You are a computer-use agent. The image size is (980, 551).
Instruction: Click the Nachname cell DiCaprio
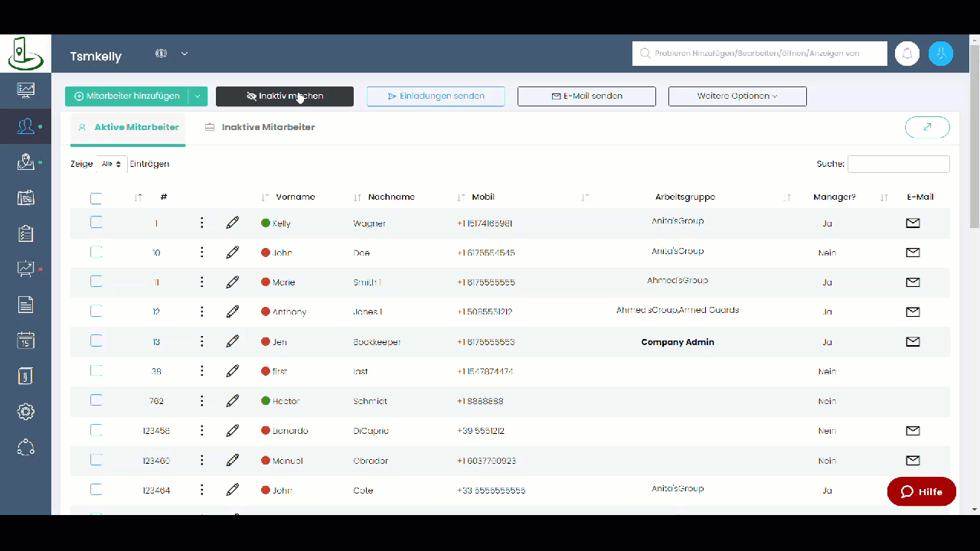pyautogui.click(x=372, y=431)
